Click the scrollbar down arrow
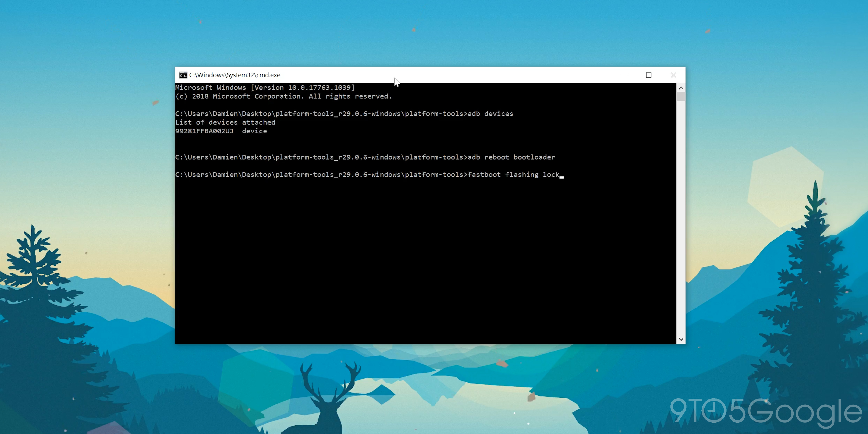Viewport: 868px width, 434px height. tap(681, 339)
